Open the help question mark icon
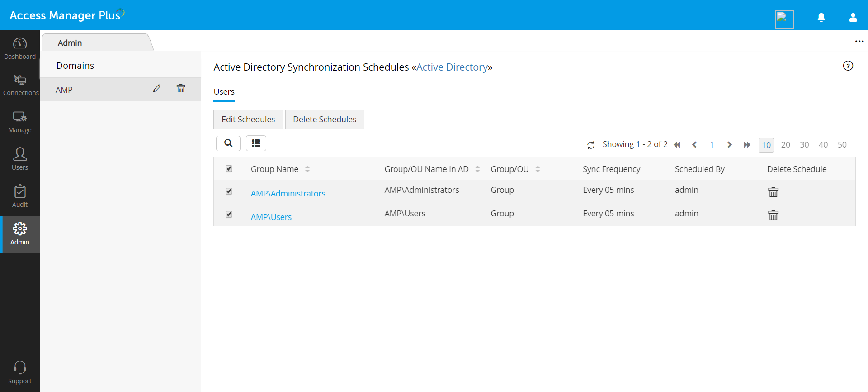The image size is (868, 392). click(848, 66)
